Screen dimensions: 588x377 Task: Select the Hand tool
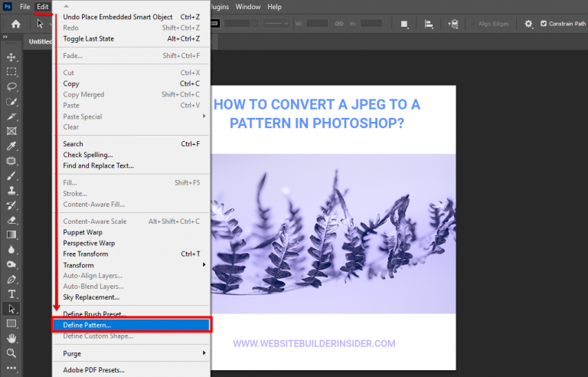pyautogui.click(x=11, y=339)
